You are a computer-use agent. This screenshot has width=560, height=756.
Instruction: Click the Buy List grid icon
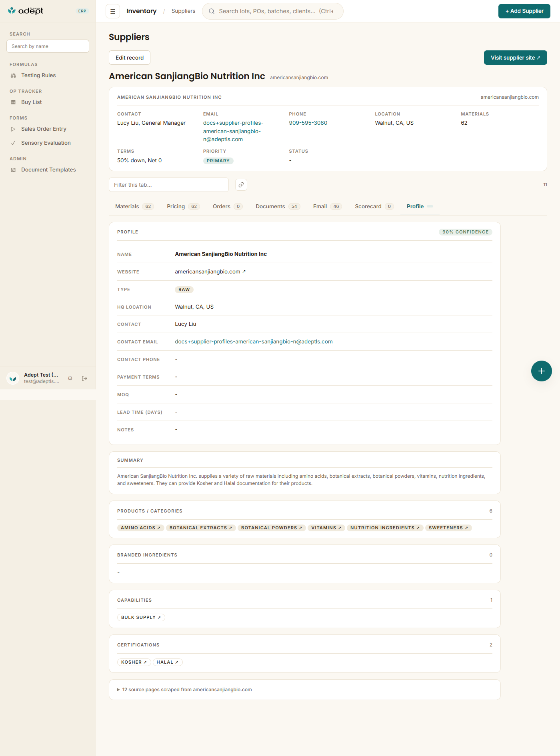(x=13, y=102)
